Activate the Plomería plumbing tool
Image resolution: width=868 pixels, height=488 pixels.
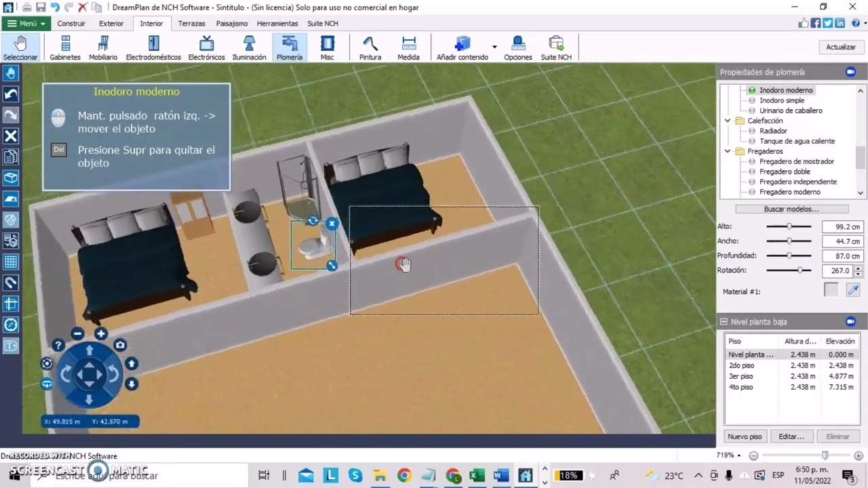coord(290,48)
